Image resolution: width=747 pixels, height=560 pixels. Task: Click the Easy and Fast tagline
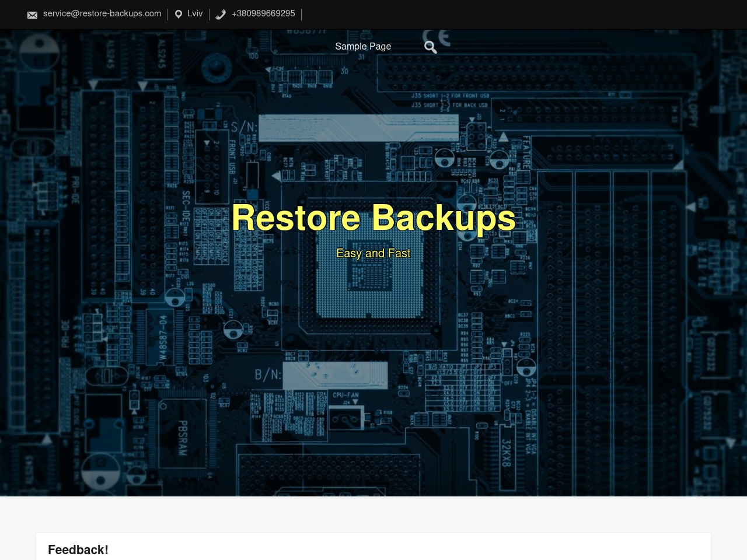373,253
